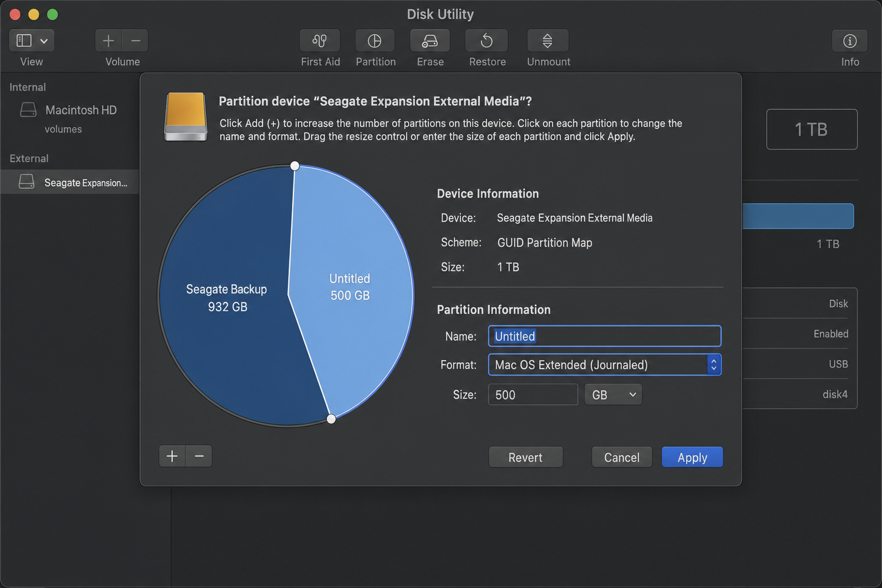
Task: Open the Format dropdown
Action: coord(605,365)
